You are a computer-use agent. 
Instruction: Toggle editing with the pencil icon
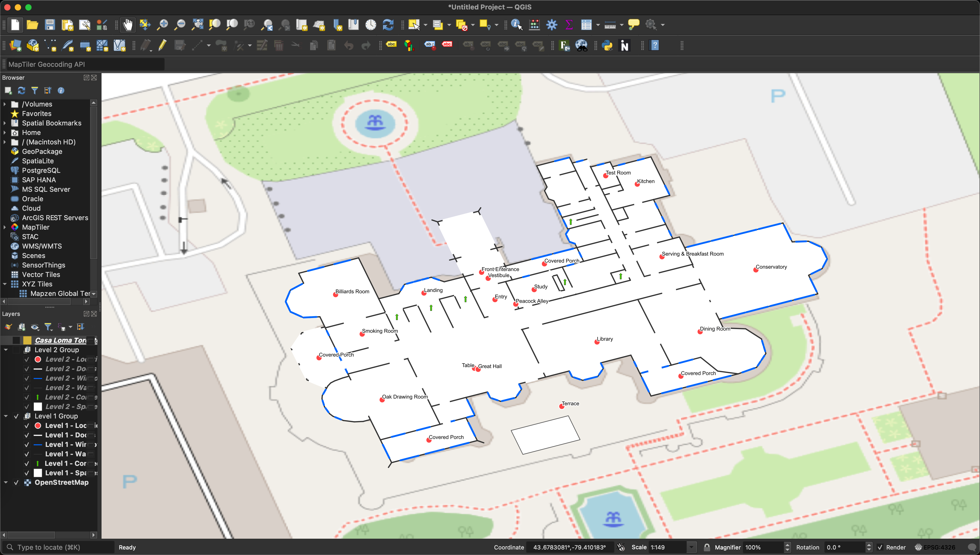click(162, 45)
